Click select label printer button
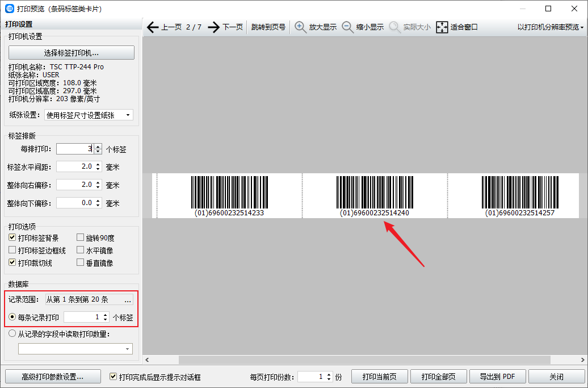The image size is (588, 388). [72, 53]
